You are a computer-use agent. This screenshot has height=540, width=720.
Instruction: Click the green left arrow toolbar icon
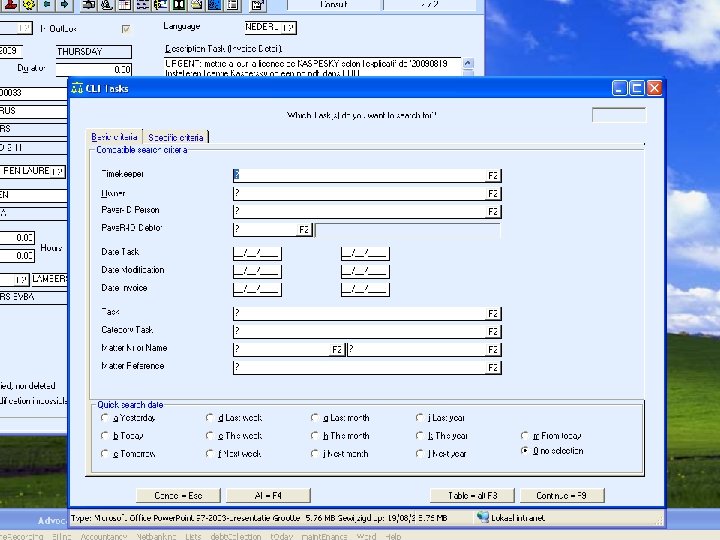tap(46, 5)
